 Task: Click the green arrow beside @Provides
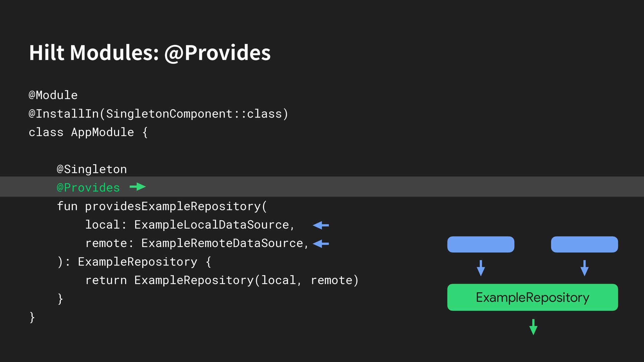[x=138, y=187]
